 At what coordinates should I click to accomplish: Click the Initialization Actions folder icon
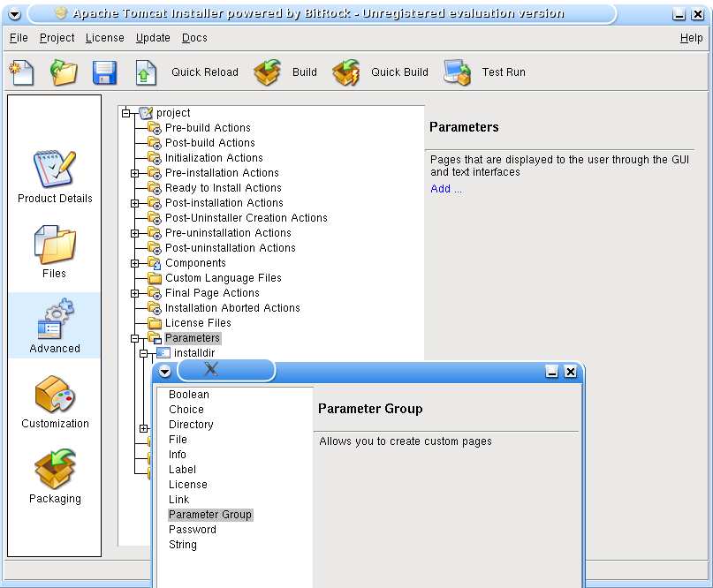tap(155, 158)
